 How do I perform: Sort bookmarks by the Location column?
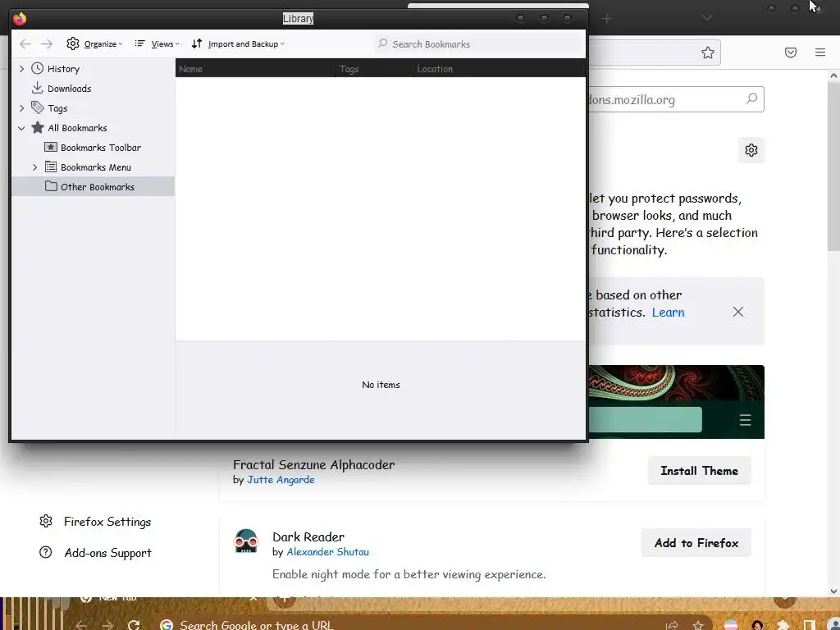coord(500,69)
